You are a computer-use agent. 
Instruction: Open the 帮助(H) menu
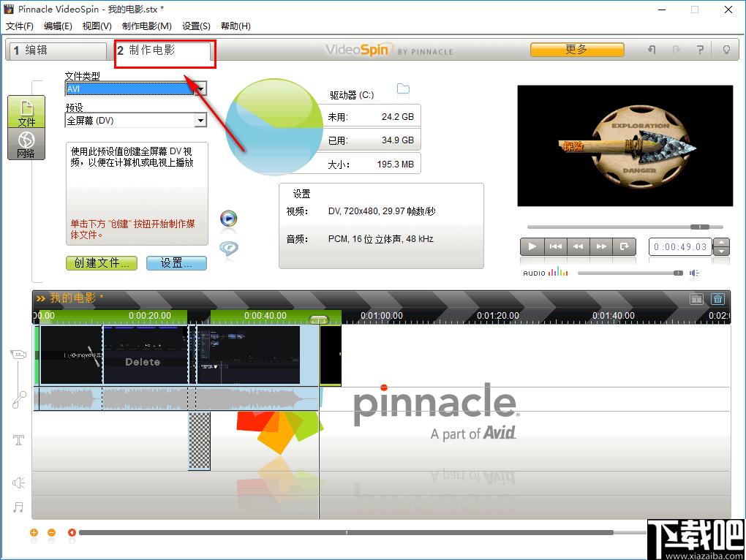click(236, 26)
